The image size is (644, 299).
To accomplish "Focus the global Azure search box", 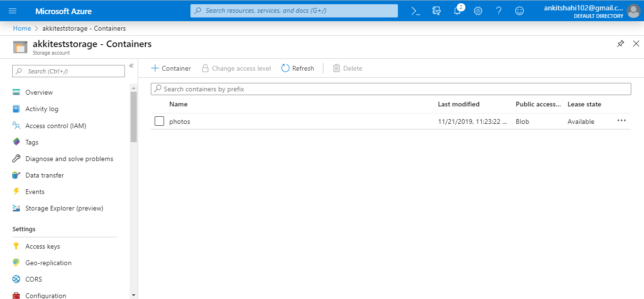I will pyautogui.click(x=294, y=11).
